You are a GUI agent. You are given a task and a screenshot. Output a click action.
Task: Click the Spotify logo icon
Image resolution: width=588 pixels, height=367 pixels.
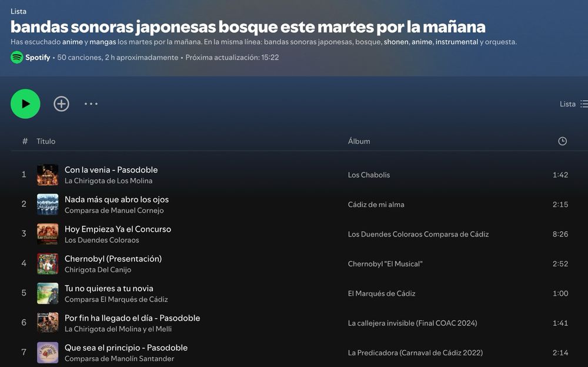click(x=17, y=58)
